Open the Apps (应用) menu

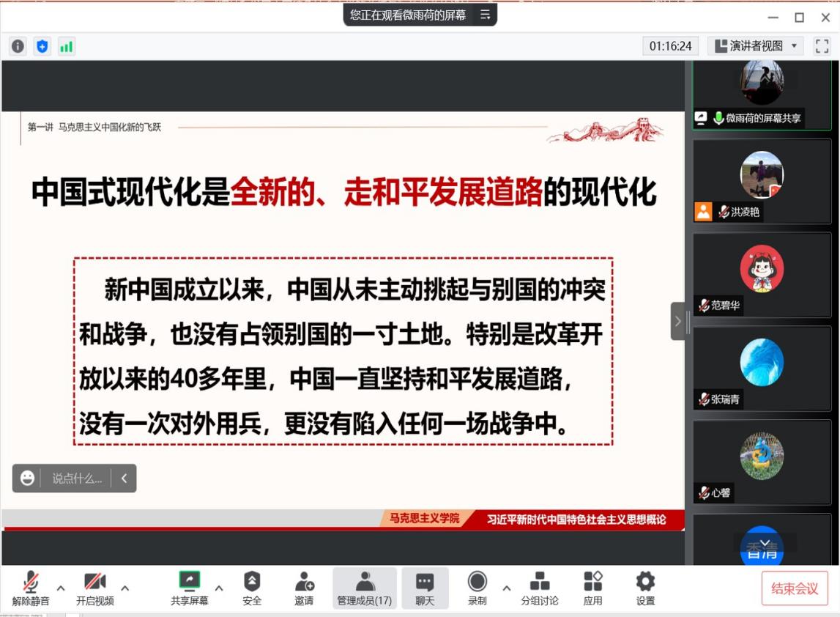592,588
